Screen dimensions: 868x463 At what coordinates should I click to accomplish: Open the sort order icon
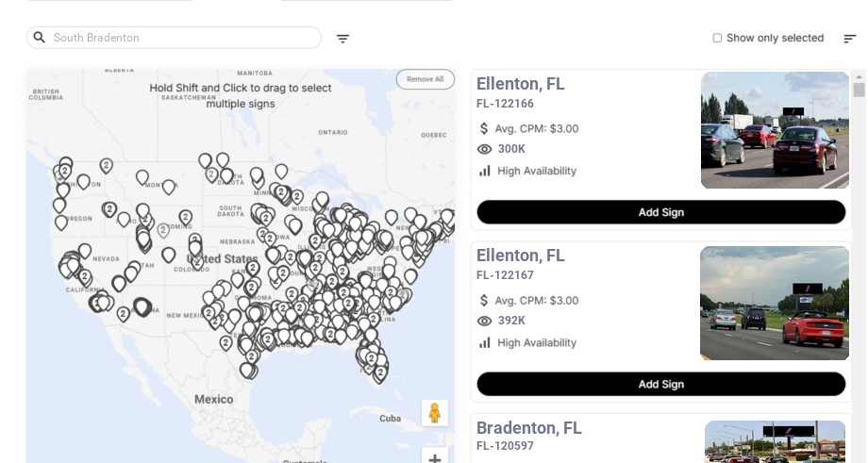[x=849, y=39]
